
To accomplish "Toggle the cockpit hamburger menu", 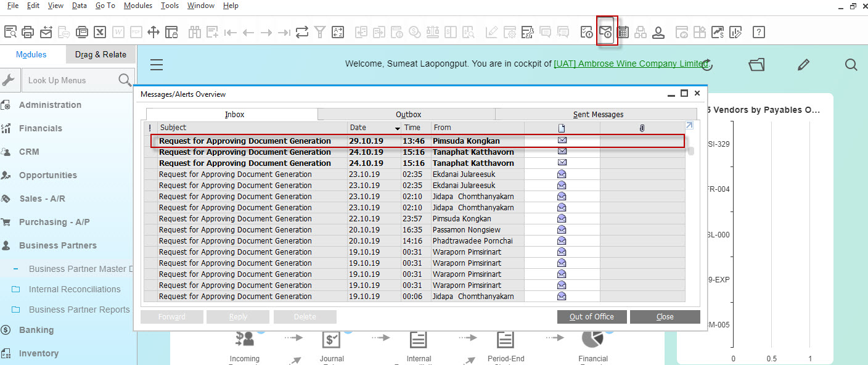I will [x=157, y=64].
